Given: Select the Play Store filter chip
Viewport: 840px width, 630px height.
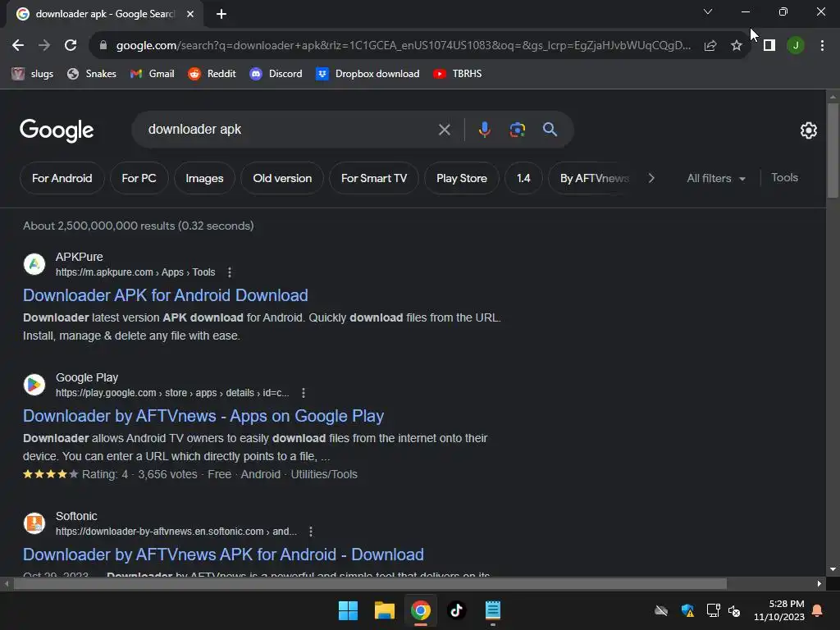Looking at the screenshot, I should [462, 178].
